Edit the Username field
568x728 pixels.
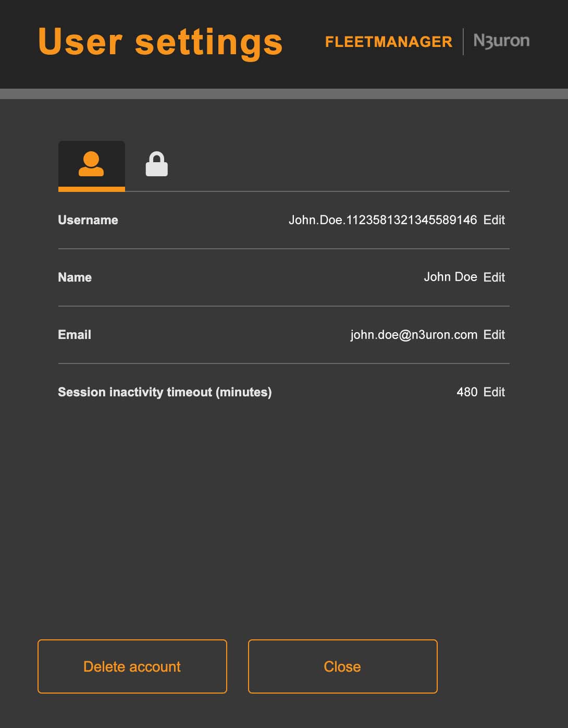(x=494, y=220)
